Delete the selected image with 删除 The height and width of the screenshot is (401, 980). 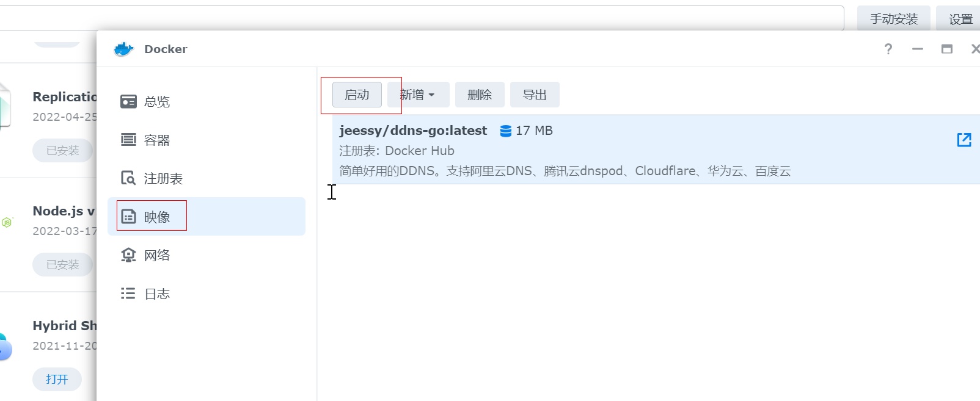[480, 95]
